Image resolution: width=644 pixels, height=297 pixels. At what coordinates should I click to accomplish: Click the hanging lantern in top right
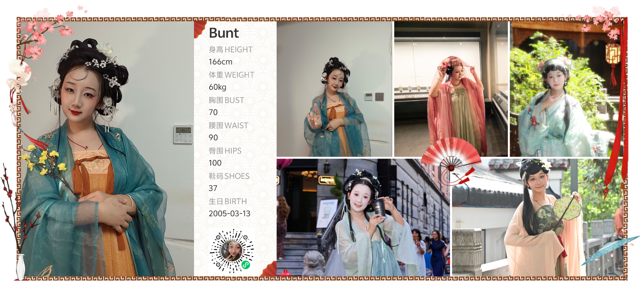point(613,55)
